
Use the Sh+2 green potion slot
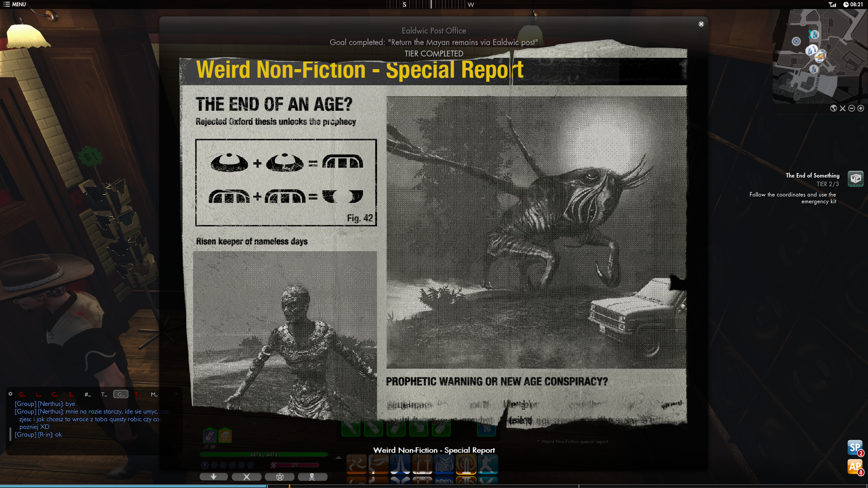396,427
